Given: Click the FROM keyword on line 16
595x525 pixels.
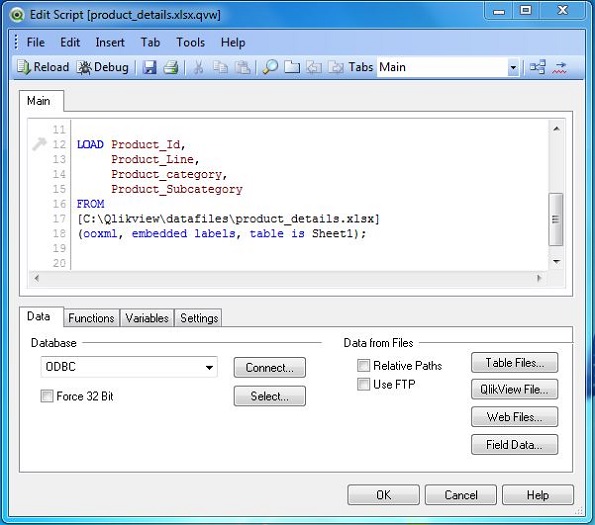Looking at the screenshot, I should tap(90, 204).
